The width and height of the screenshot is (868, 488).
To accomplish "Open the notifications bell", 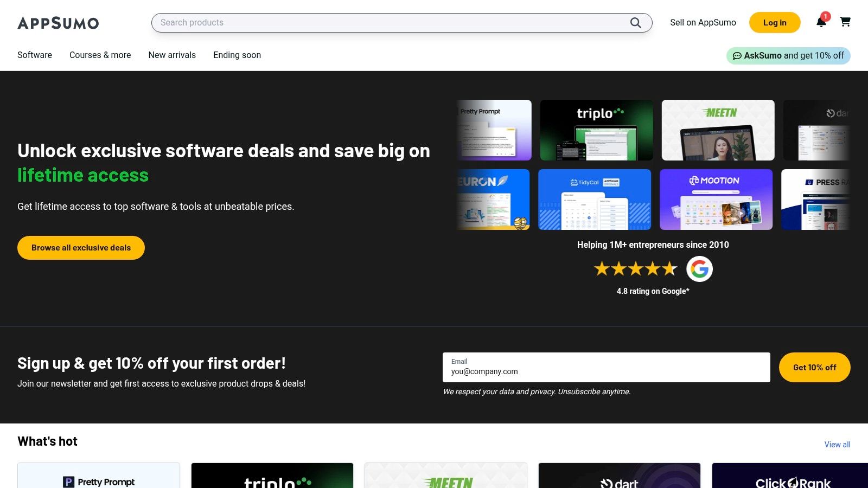I will (821, 22).
